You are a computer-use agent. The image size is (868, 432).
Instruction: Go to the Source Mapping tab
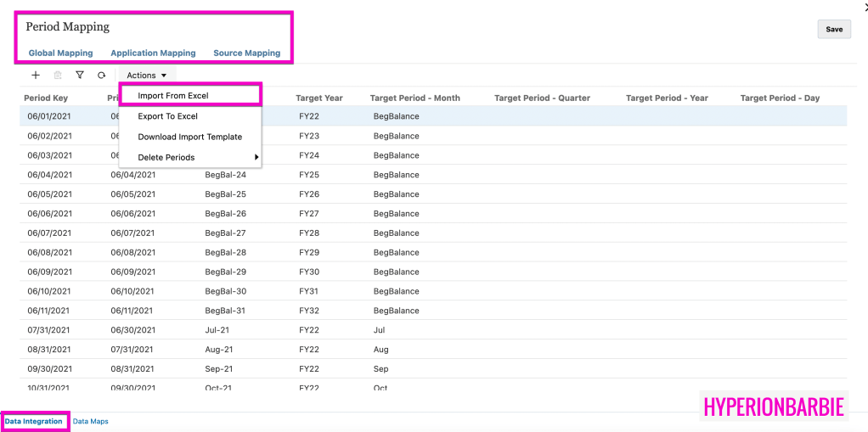246,53
